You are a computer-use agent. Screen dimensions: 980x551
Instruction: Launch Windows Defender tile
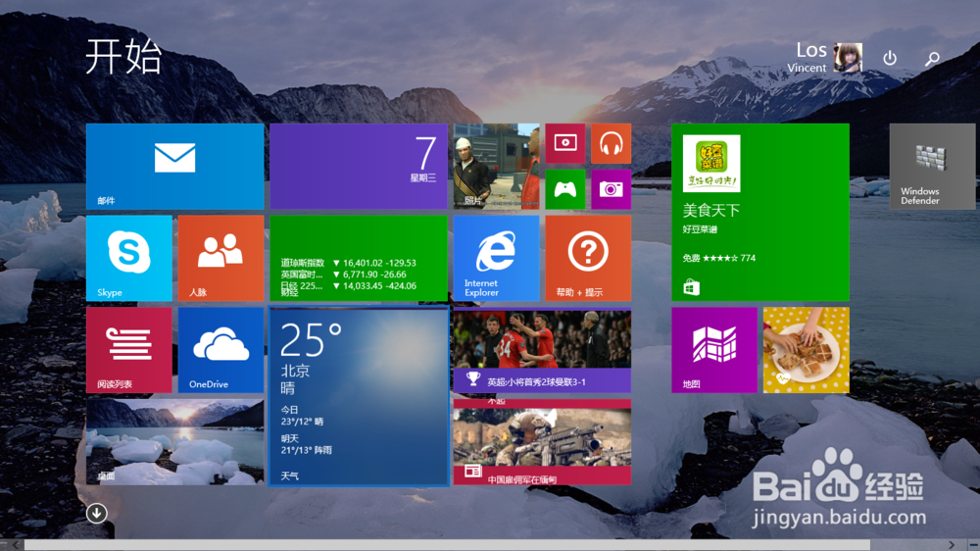932,167
